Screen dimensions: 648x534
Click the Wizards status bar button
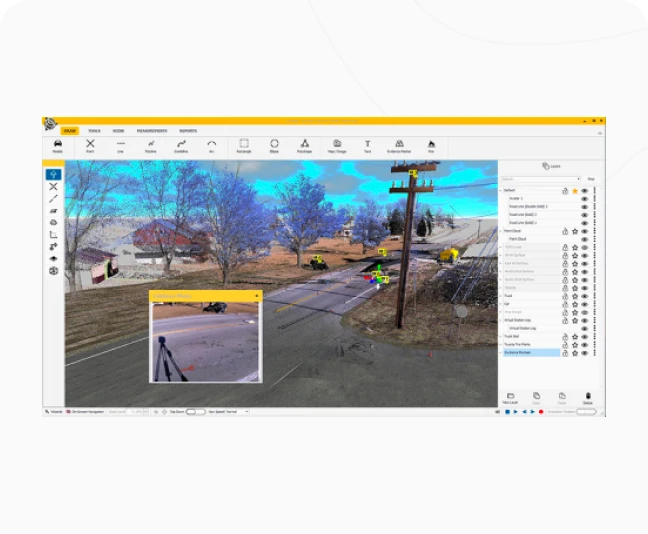pyautogui.click(x=54, y=412)
